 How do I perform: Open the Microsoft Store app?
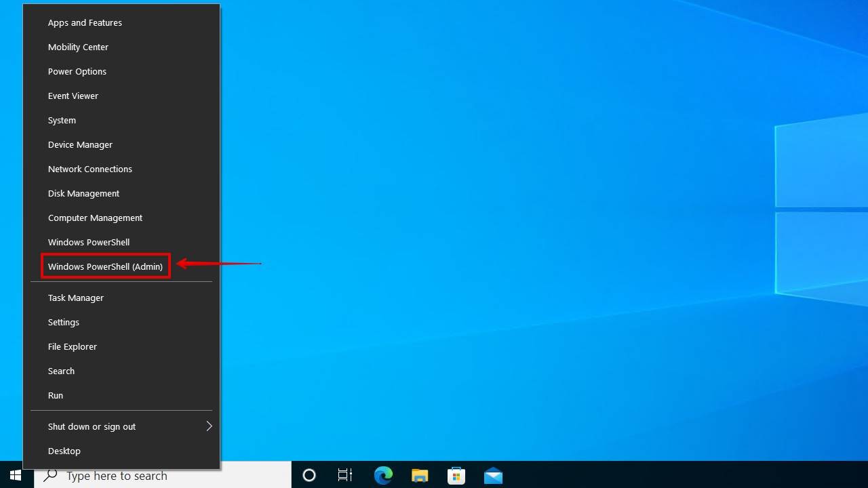tap(456, 475)
